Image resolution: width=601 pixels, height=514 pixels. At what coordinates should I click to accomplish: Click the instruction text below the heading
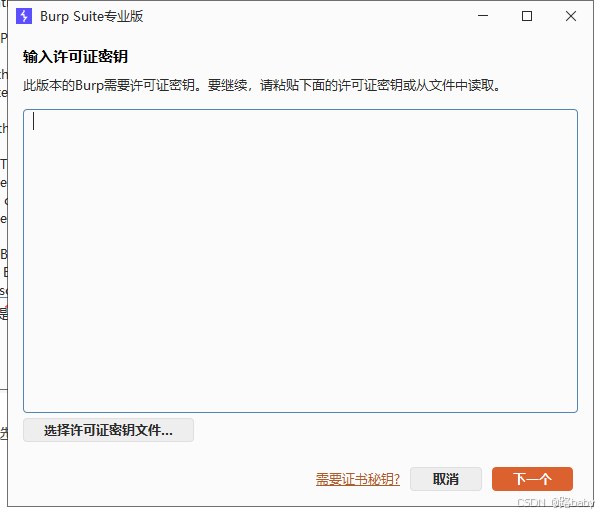click(260, 86)
